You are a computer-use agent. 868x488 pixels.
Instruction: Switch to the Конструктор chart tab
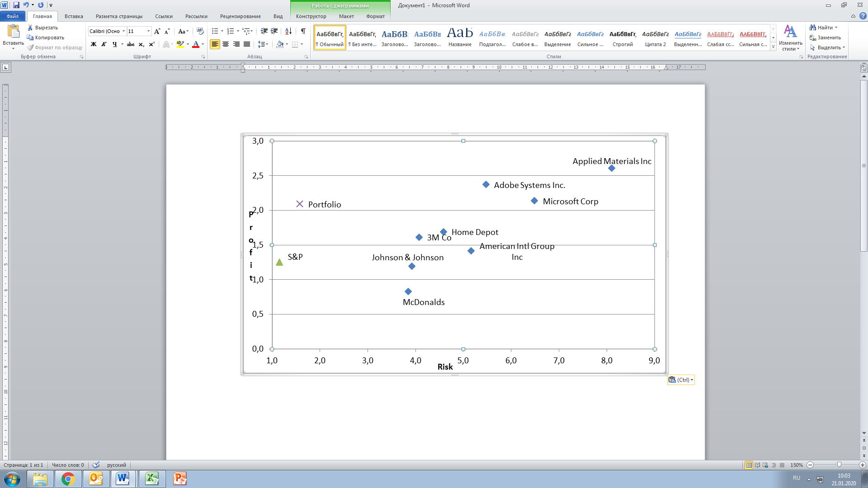pos(311,16)
